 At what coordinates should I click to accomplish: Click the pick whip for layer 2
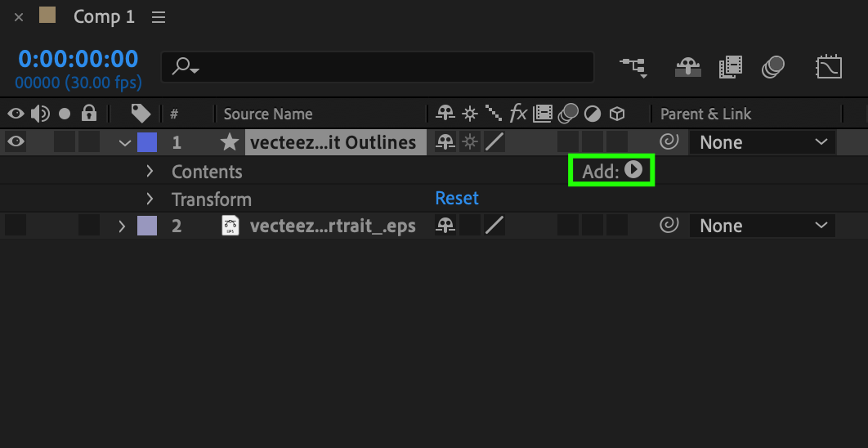click(669, 226)
